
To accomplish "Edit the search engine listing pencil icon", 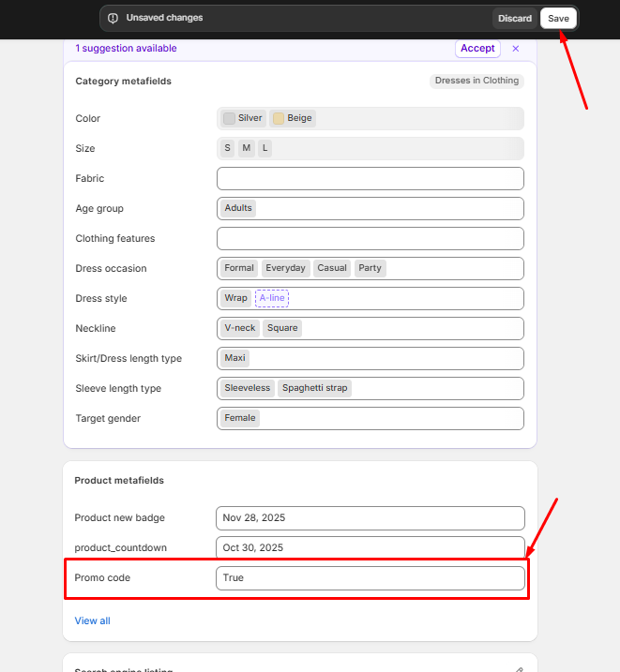I will tap(519, 669).
